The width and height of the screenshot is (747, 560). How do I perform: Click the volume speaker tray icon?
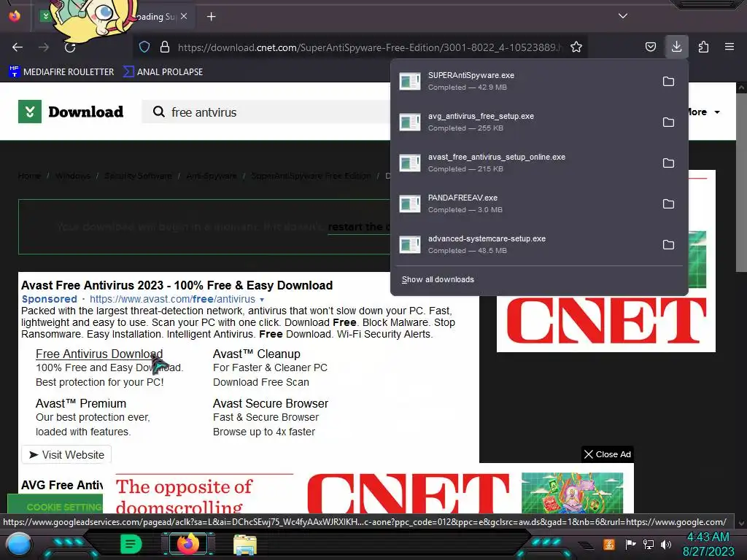666,544
